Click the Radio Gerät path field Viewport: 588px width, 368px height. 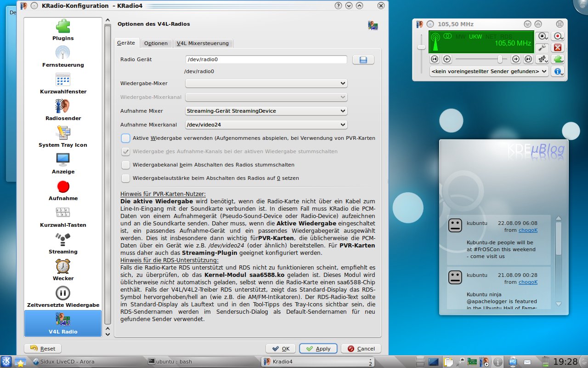click(266, 59)
